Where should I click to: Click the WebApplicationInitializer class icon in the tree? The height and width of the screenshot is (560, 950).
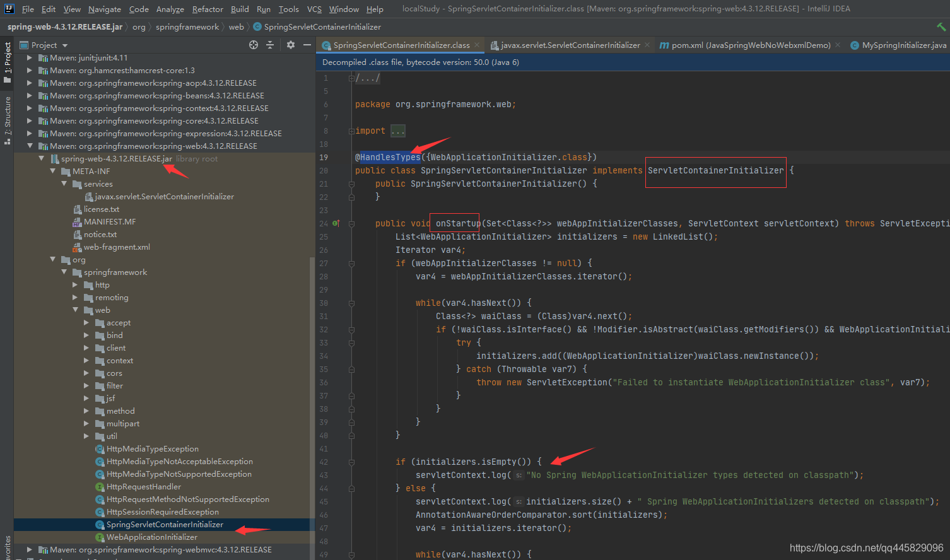[100, 537]
